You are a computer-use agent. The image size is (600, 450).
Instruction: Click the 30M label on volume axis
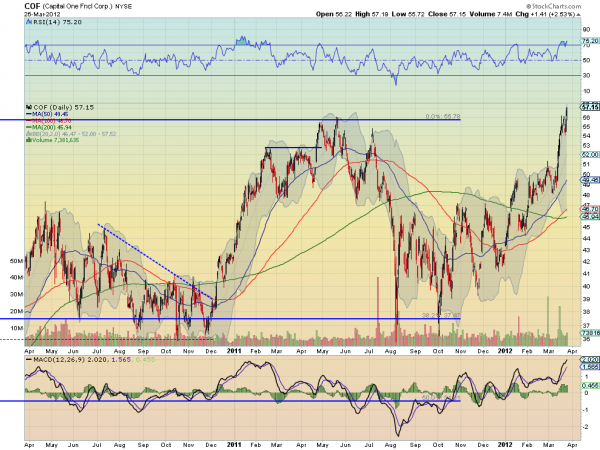(x=16, y=294)
